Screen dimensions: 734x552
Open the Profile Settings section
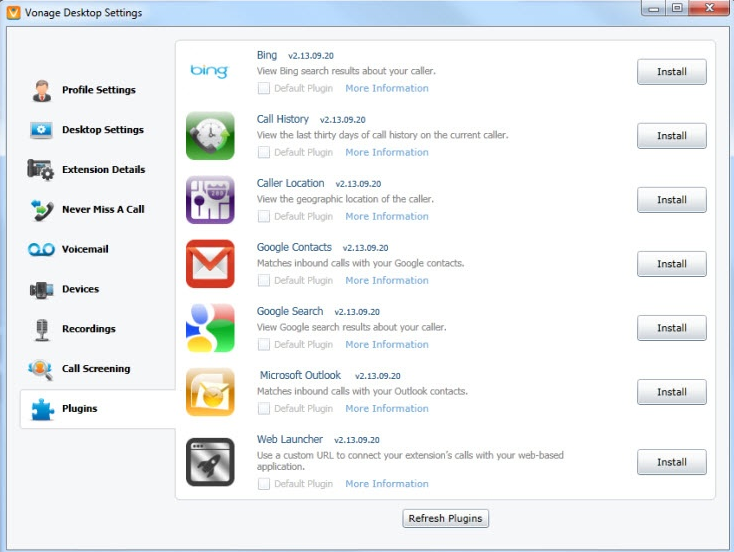[99, 90]
